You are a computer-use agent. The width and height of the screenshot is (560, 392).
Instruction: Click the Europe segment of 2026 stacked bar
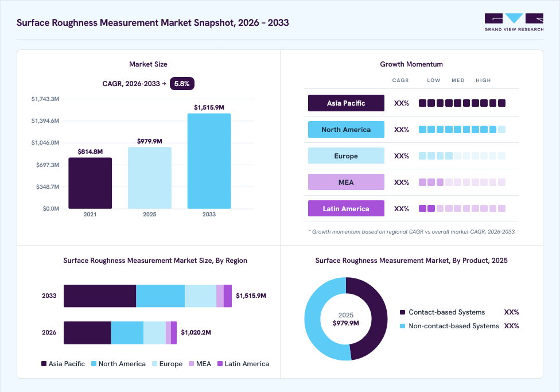155,333
